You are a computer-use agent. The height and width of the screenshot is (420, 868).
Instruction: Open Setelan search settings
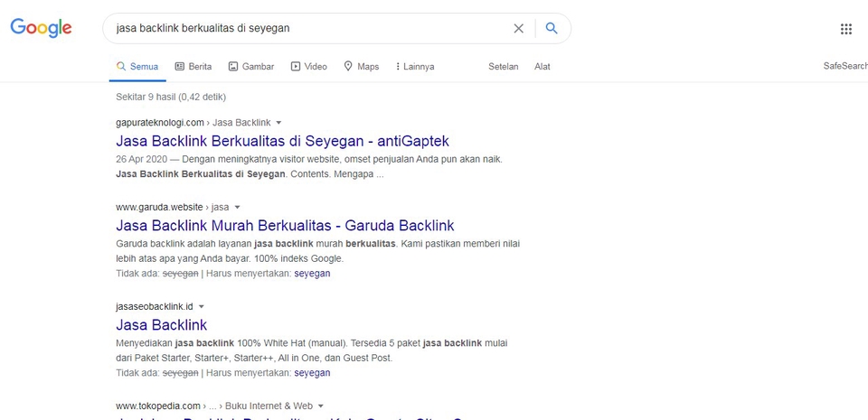pyautogui.click(x=504, y=67)
